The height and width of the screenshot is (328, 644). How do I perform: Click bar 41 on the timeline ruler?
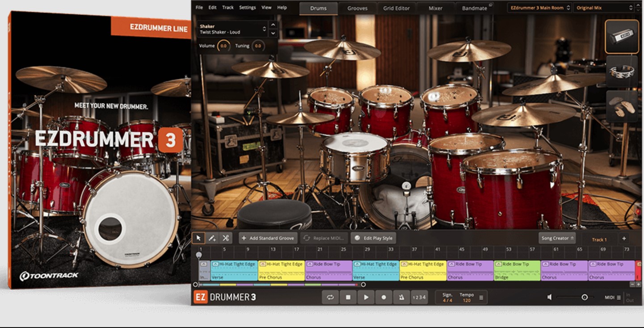tap(438, 249)
